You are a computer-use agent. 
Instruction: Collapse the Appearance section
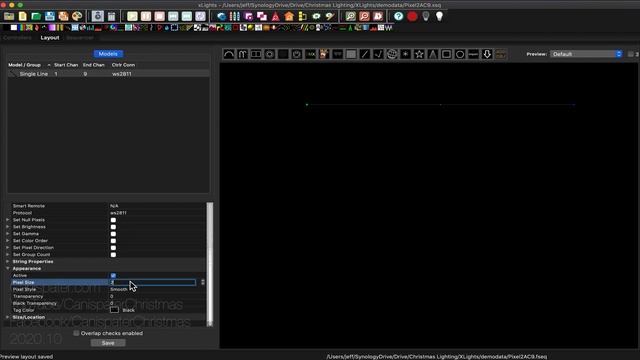tap(8, 268)
